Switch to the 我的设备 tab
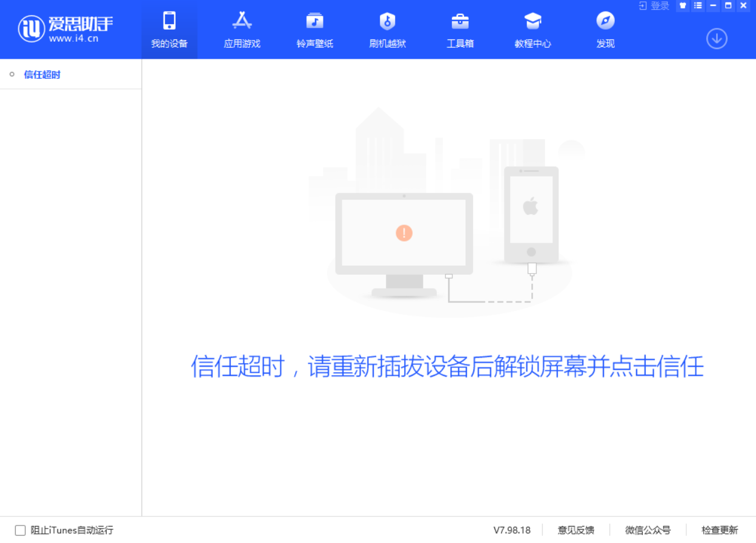The width and height of the screenshot is (756, 543). pos(169,29)
